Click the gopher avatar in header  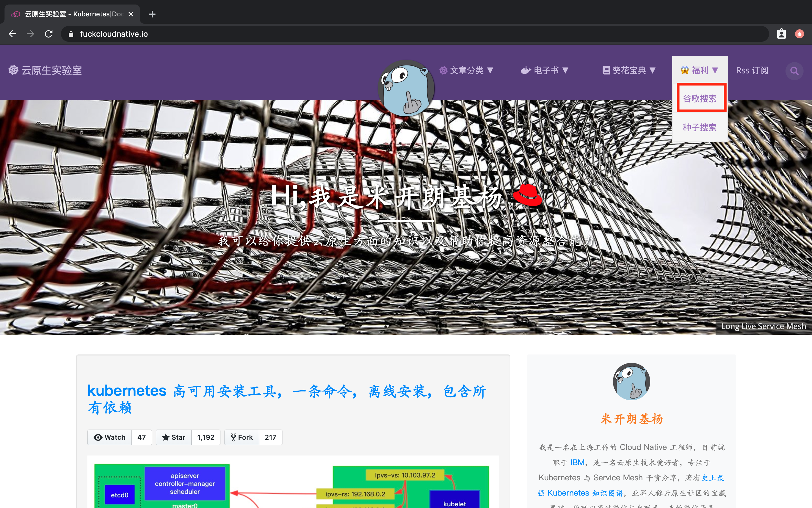coord(406,88)
